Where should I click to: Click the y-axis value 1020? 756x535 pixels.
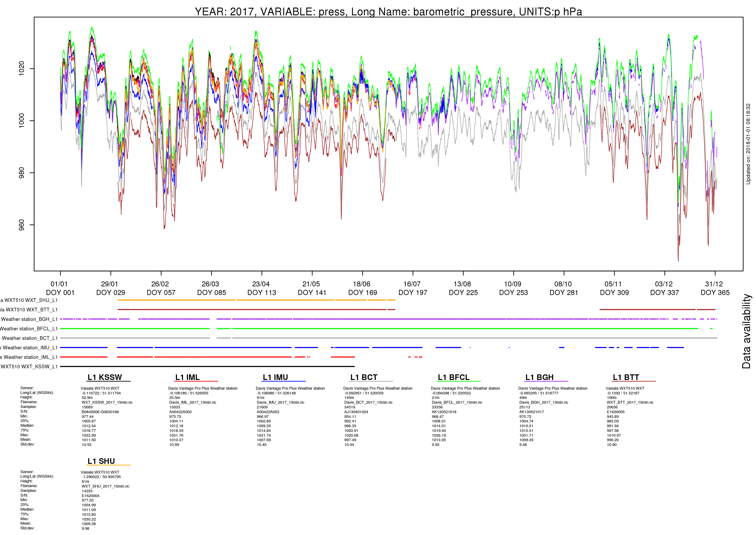coord(21,69)
